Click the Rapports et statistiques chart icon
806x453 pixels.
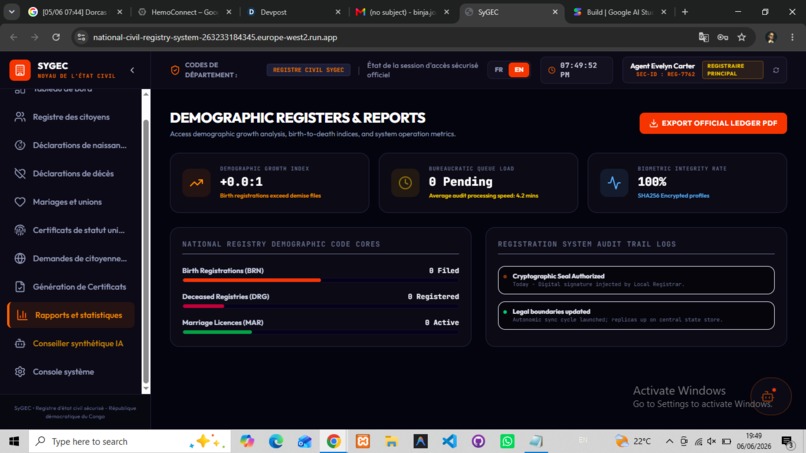22,315
